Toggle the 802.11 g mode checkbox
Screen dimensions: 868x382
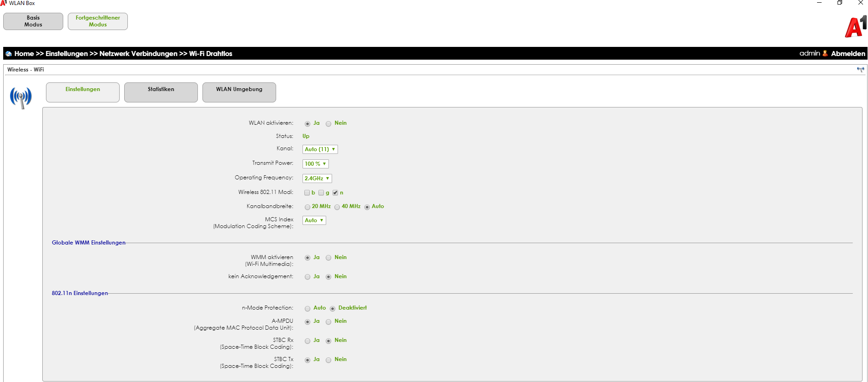[x=321, y=193]
